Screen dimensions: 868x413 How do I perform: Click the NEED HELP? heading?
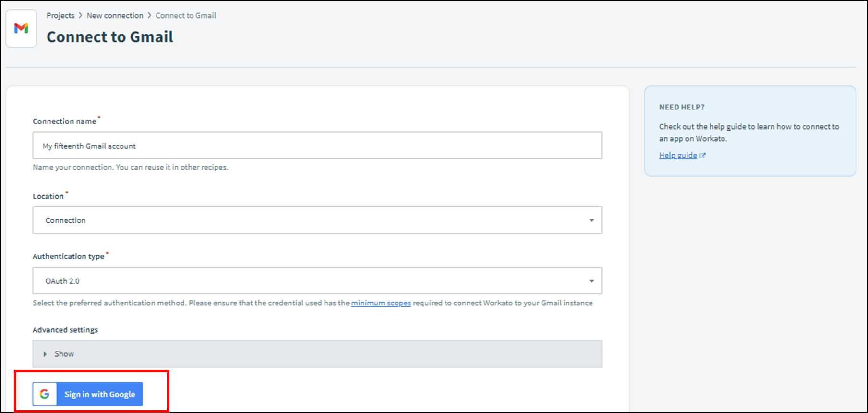682,107
